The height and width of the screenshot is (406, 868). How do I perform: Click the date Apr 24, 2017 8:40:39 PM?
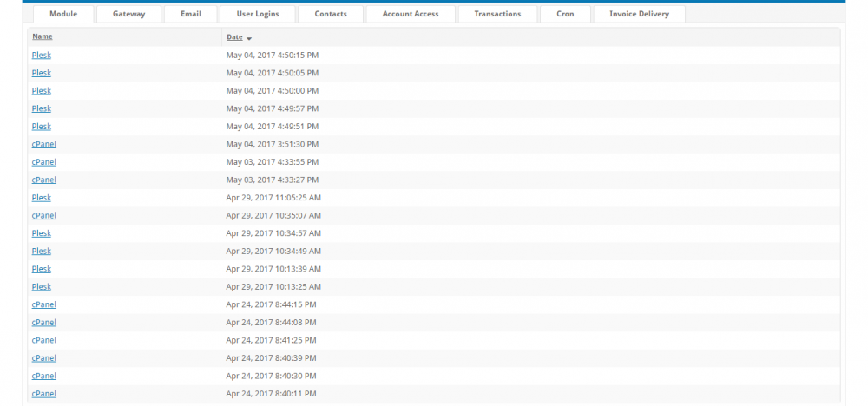point(271,358)
